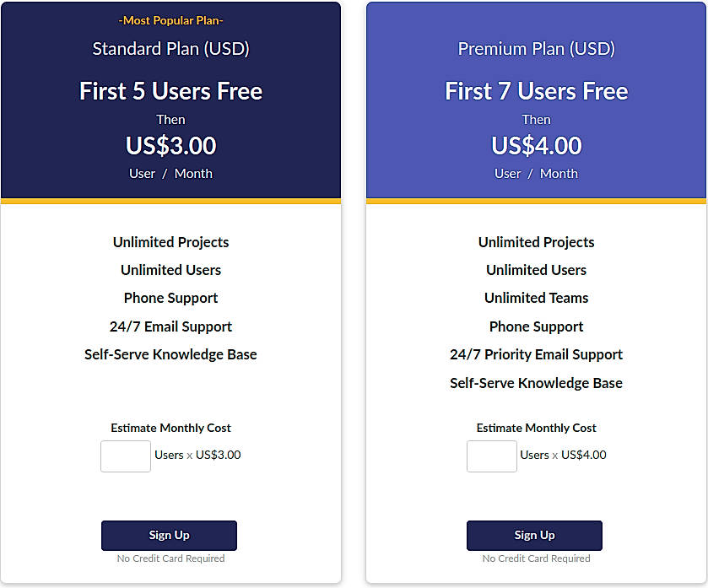Screen dimensions: 708x588
Task: Click the US$4.00 price on Premium plan
Action: tap(536, 145)
